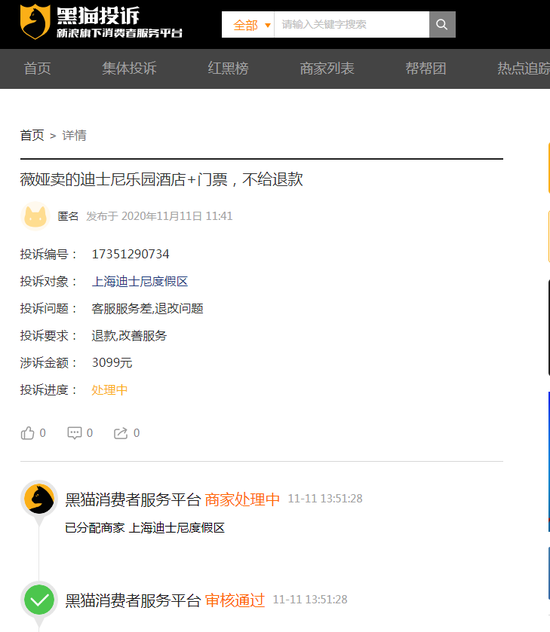This screenshot has height=632, width=550.
Task: Share the complaint with share icon
Action: coord(120,433)
